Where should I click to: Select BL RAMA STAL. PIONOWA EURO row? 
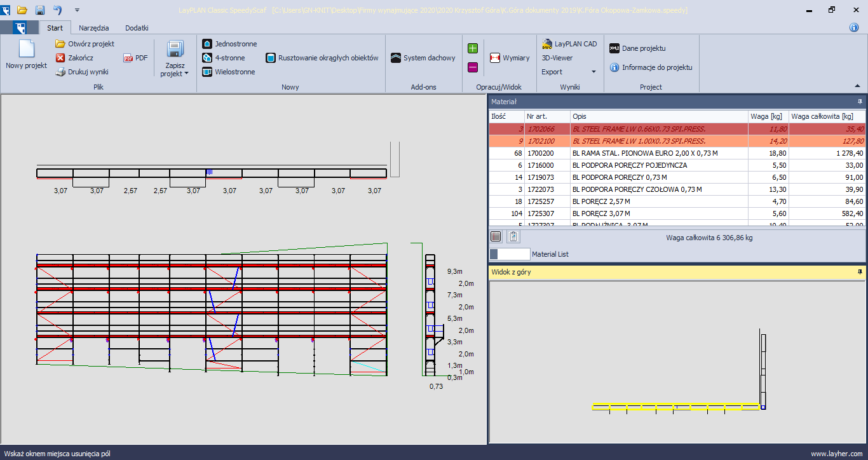pos(677,153)
